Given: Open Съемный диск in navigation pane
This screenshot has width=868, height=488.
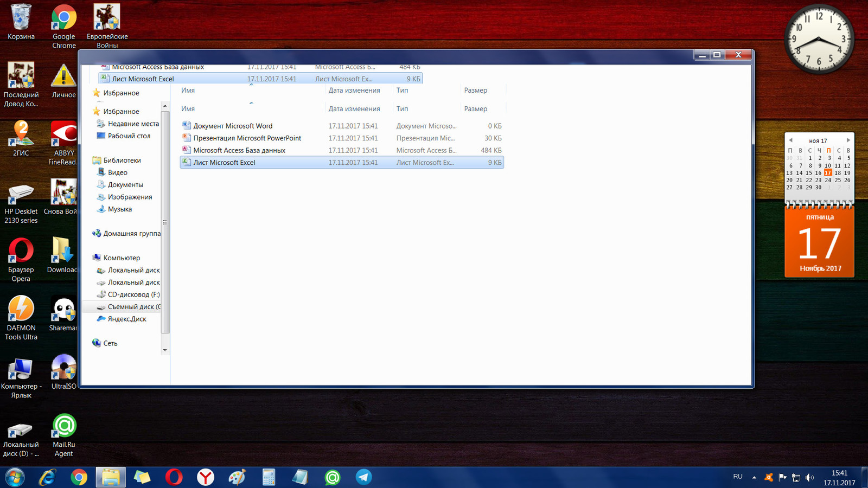Looking at the screenshot, I should pos(128,307).
